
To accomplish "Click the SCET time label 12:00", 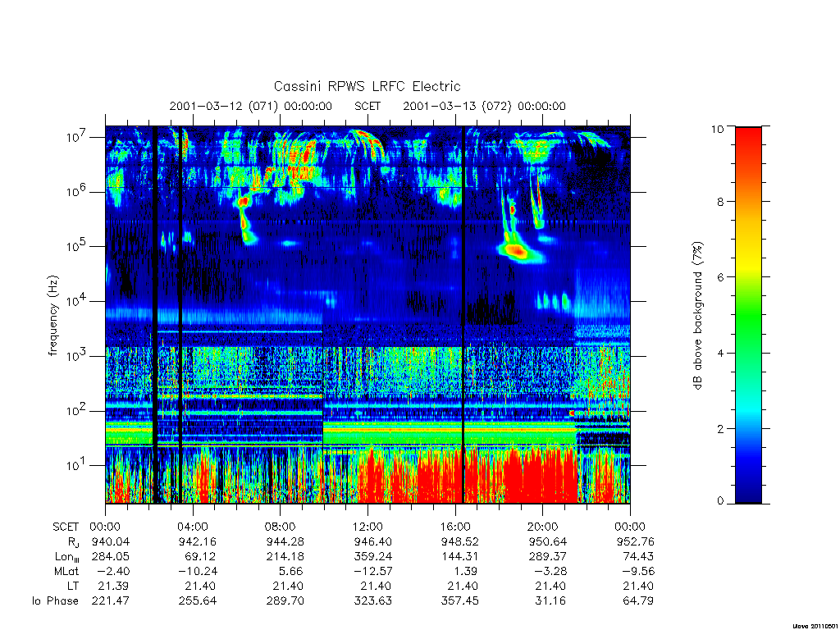I will (x=367, y=527).
